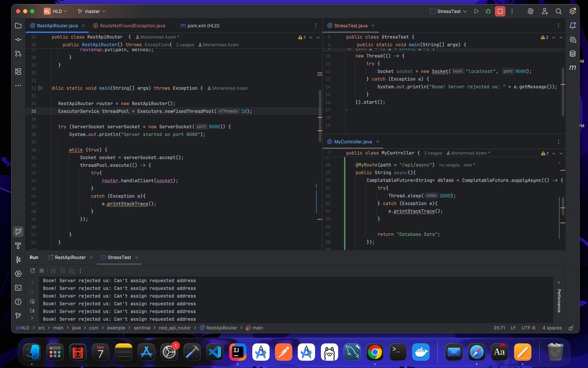Screen dimensions: 588x368
Task: Open the Git tool window icon
Action: [18, 315]
